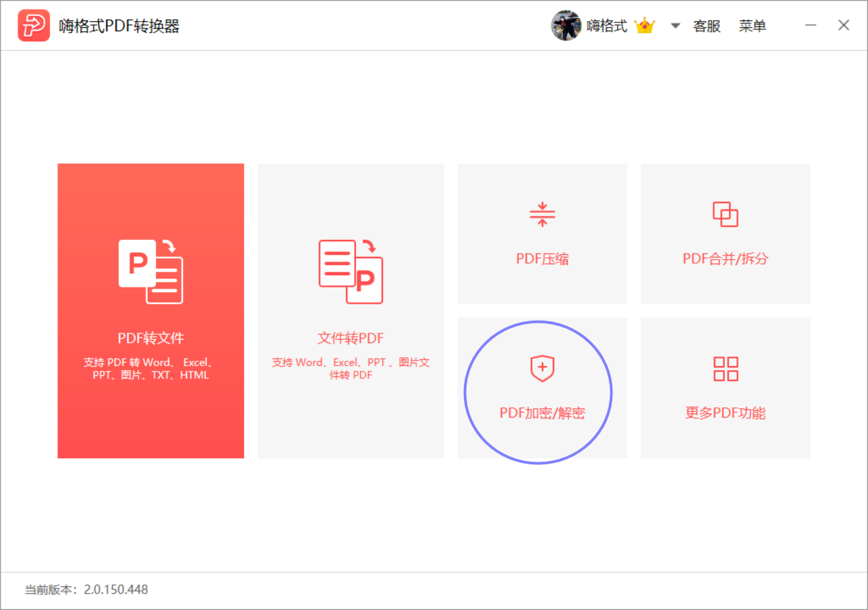Open the user avatar picture
Image resolution: width=868 pixels, height=610 pixels.
(566, 26)
